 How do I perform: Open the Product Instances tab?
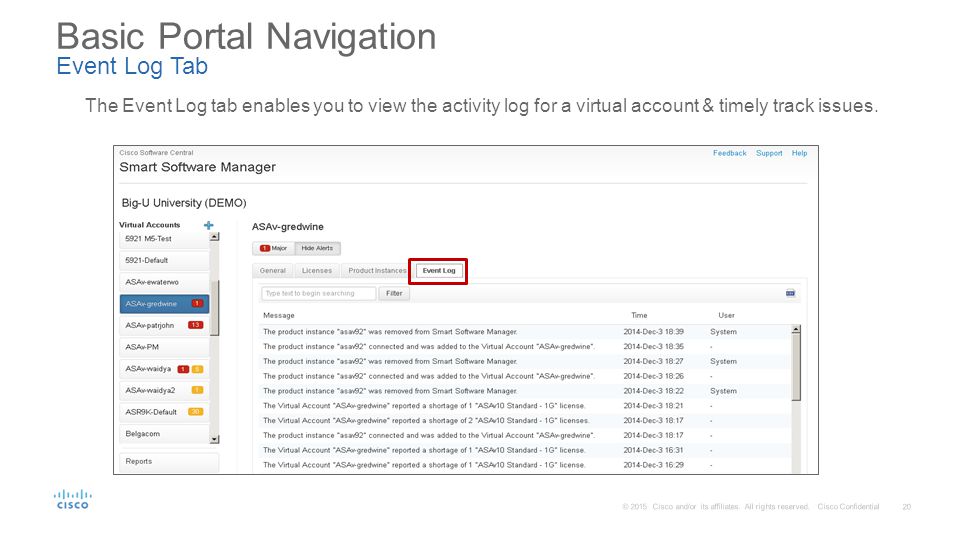coord(377,271)
